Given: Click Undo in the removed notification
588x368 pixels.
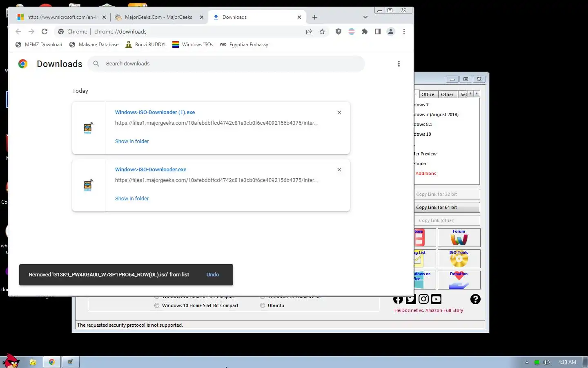Looking at the screenshot, I should tap(213, 275).
